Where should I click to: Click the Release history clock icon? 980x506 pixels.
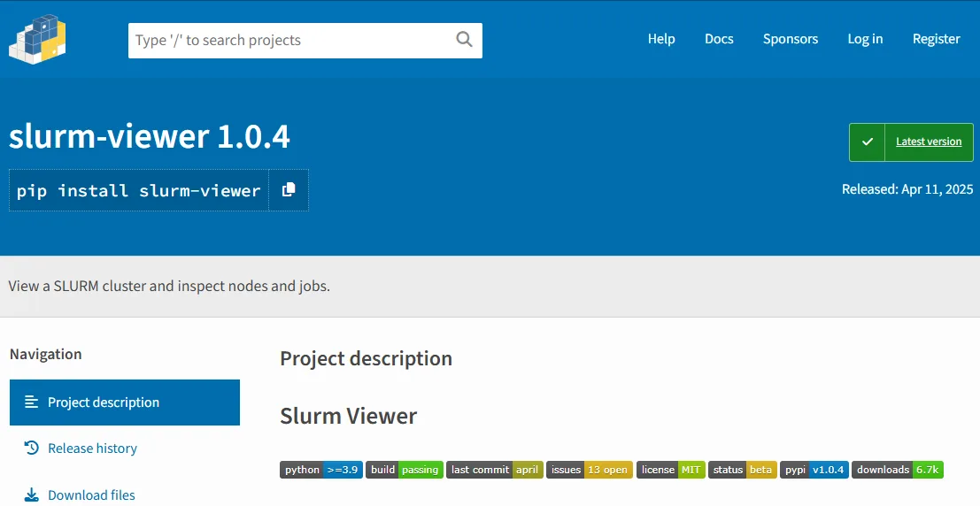(x=32, y=448)
